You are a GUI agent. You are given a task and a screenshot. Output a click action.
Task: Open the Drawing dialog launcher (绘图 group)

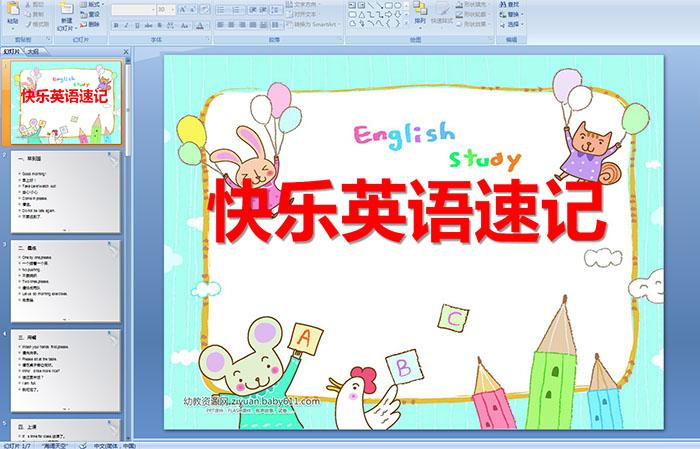[x=491, y=40]
